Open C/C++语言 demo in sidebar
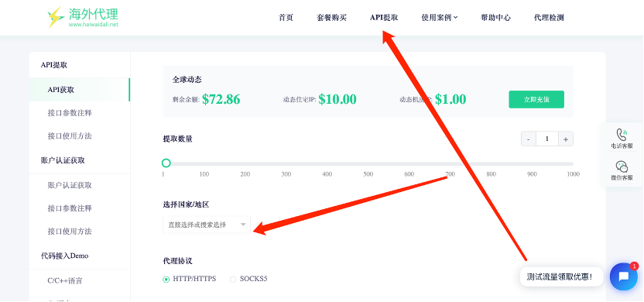Image resolution: width=644 pixels, height=302 pixels. click(x=65, y=280)
